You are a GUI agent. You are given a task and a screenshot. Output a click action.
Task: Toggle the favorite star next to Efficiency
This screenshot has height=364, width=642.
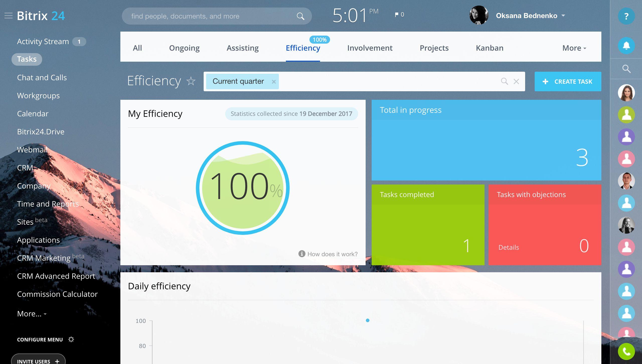191,81
